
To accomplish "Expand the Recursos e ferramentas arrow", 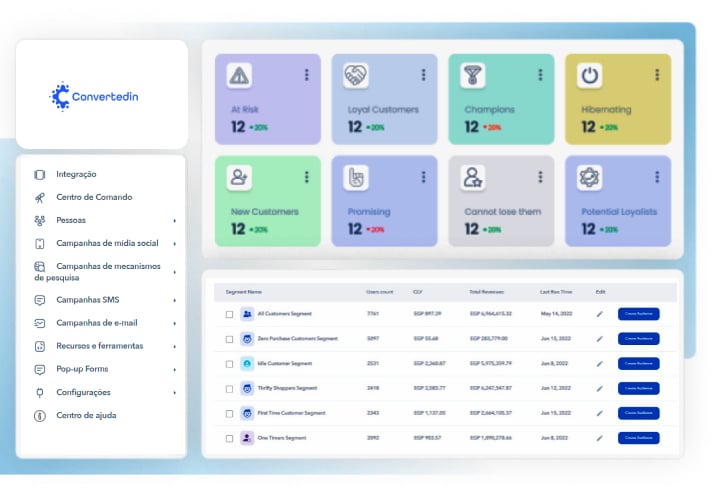I will [x=175, y=346].
